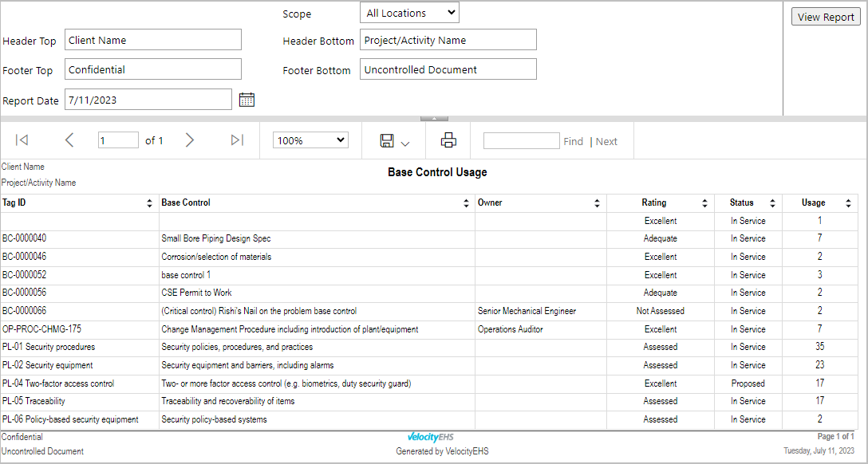Sort the Usage column
868x464 pixels.
pos(848,203)
